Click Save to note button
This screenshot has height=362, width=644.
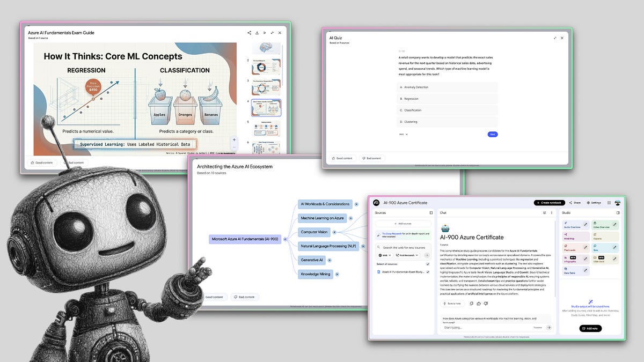[452, 304]
